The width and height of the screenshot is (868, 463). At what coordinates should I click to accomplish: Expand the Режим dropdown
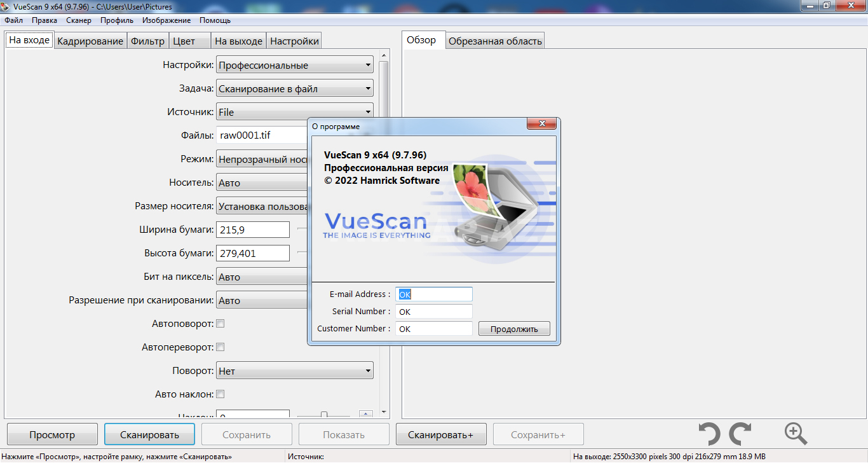262,159
